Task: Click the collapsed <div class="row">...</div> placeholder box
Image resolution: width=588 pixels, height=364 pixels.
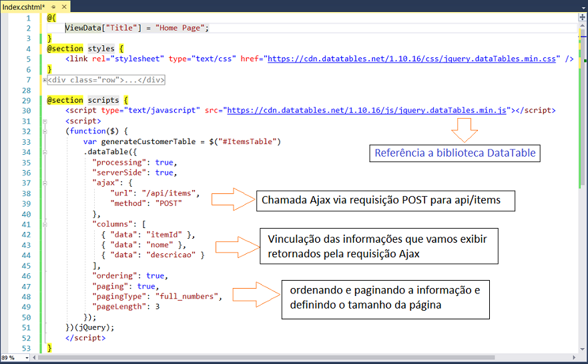Action: point(106,80)
